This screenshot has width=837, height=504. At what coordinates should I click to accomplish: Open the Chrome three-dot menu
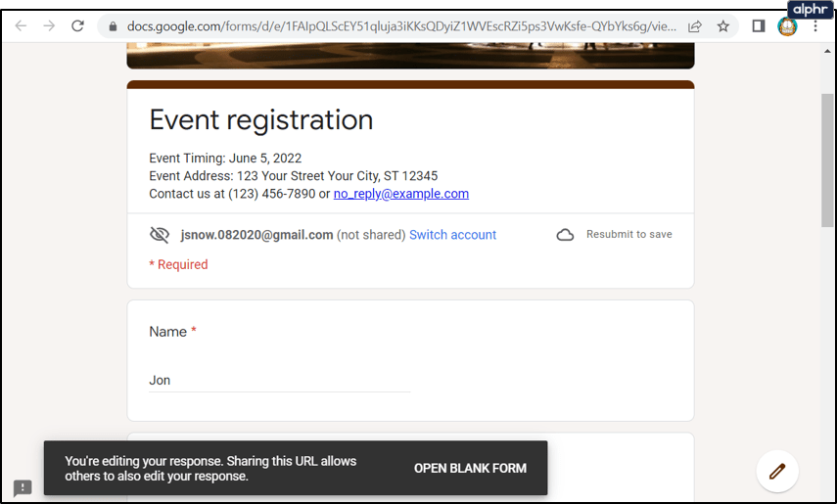[x=815, y=26]
